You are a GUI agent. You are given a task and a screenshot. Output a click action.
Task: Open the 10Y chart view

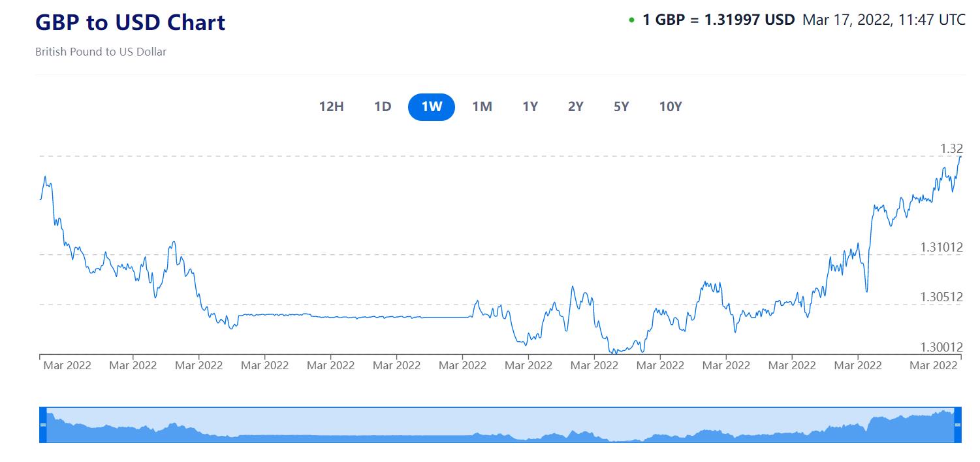(x=671, y=107)
